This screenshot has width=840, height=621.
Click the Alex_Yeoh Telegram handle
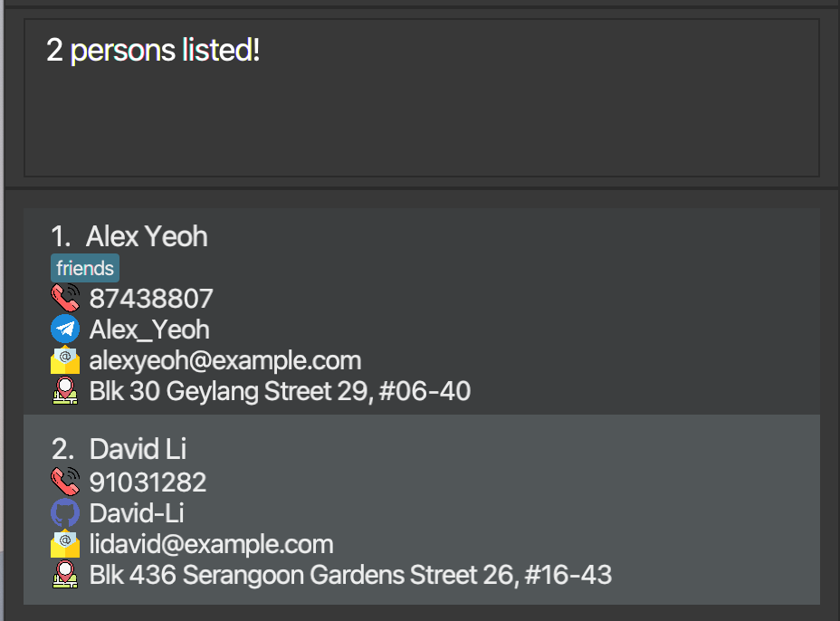149,330
